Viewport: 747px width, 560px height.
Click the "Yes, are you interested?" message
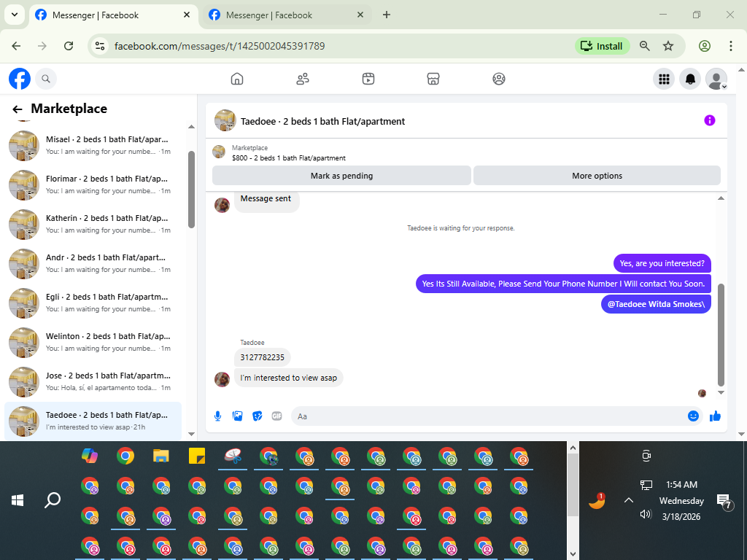662,263
